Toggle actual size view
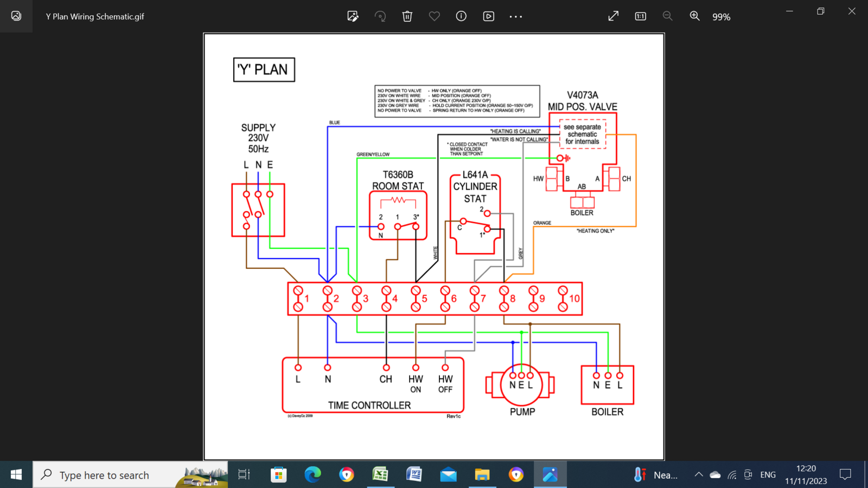 (640, 16)
